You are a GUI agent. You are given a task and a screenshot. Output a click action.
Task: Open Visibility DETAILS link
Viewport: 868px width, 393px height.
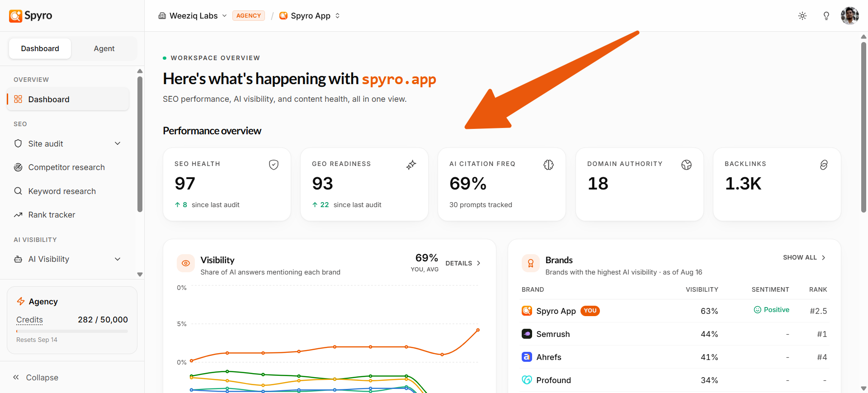point(463,263)
